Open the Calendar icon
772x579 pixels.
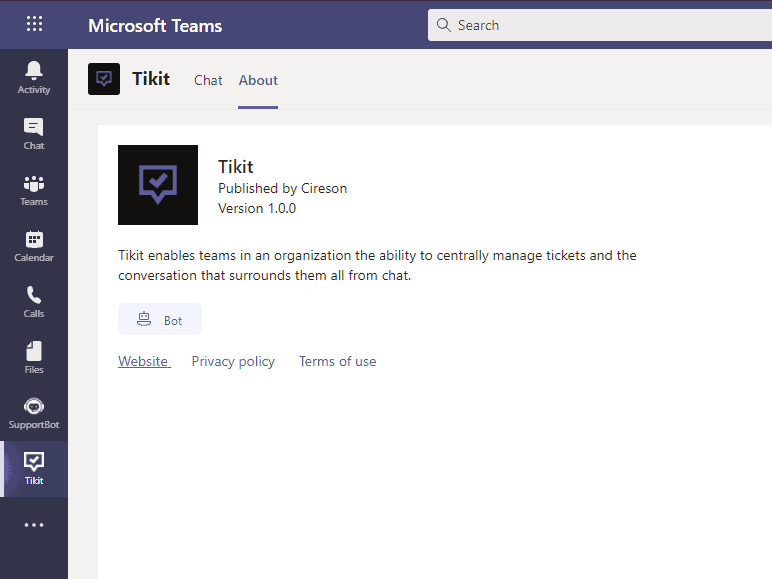click(x=34, y=246)
